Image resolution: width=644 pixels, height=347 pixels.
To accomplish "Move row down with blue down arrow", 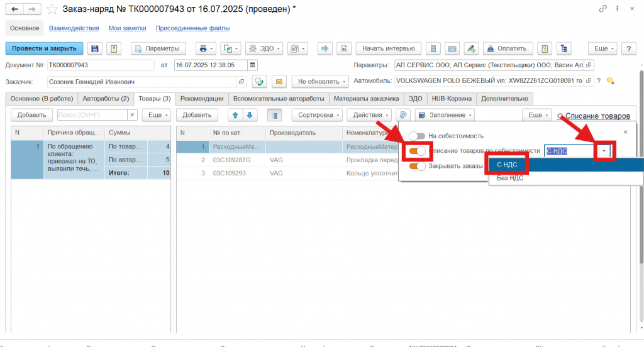I will tap(250, 115).
